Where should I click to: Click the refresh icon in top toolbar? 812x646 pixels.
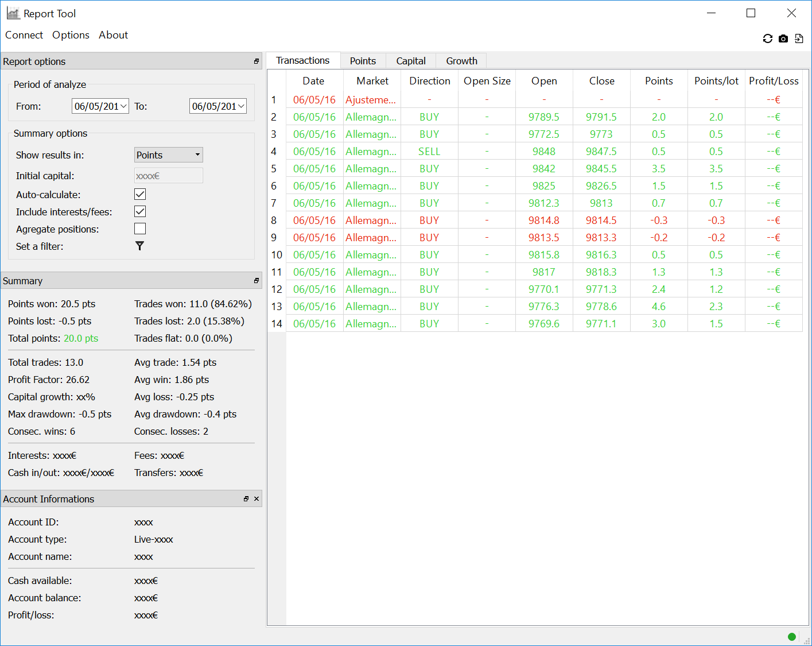(767, 38)
